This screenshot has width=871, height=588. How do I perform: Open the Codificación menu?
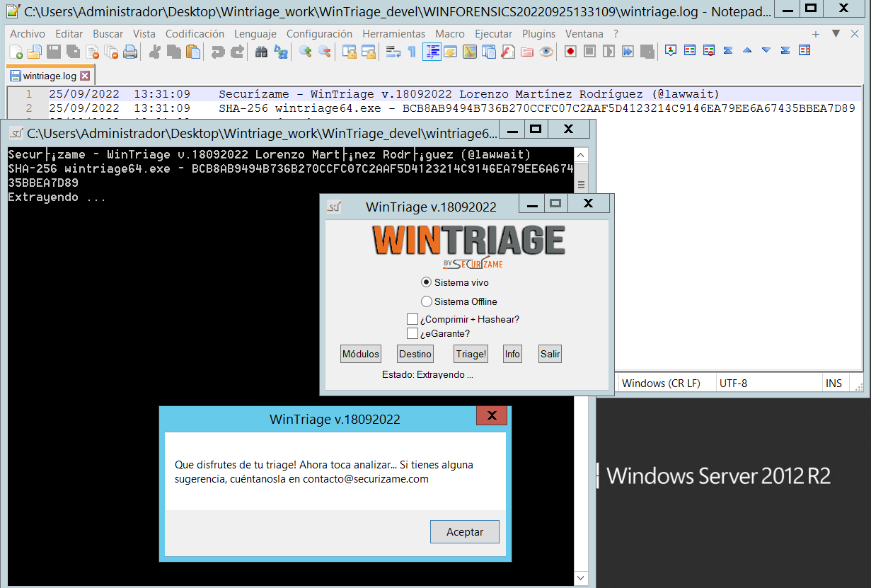[195, 34]
